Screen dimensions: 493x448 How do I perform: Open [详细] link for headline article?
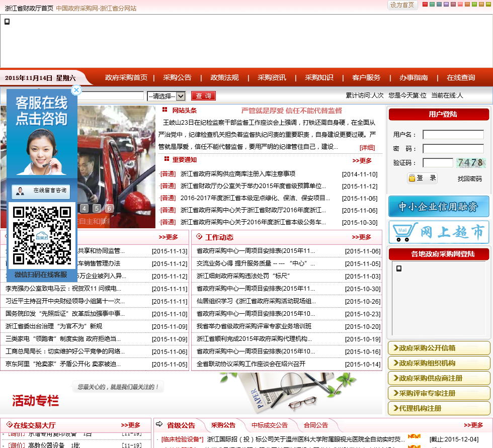point(367,148)
